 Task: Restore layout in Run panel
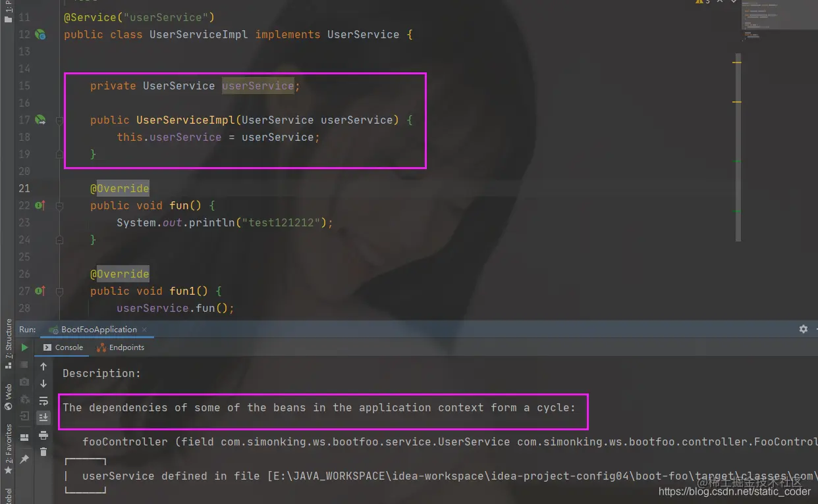click(24, 438)
